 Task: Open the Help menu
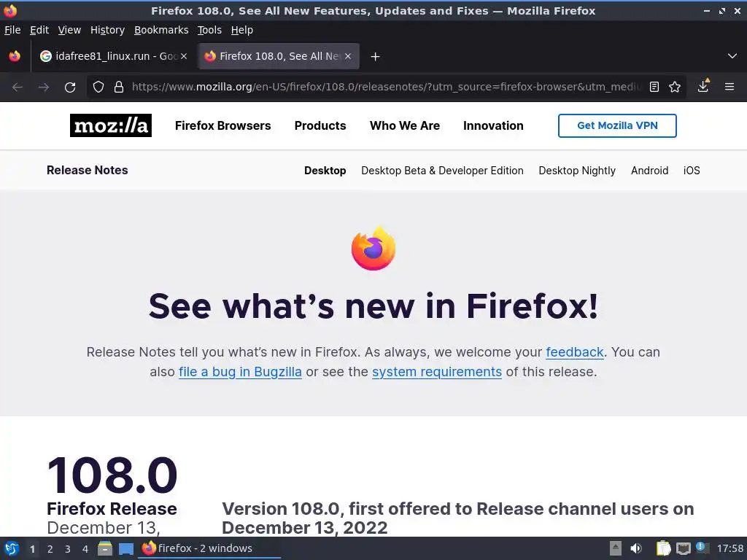coord(242,30)
